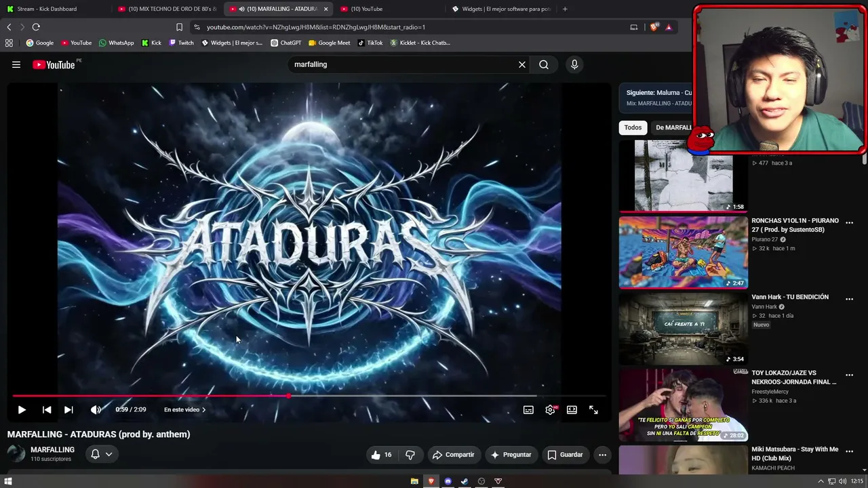Open the notification bell dropdown for MARFALLING

(101, 454)
